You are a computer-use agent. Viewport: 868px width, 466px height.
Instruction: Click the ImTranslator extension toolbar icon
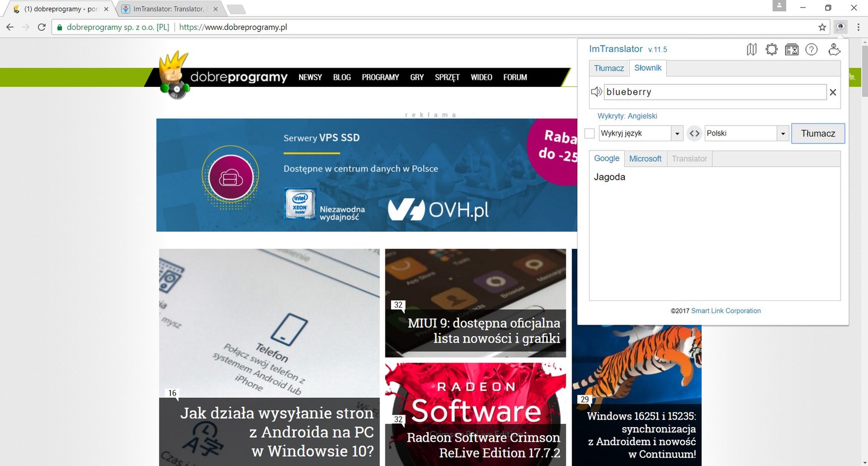840,27
